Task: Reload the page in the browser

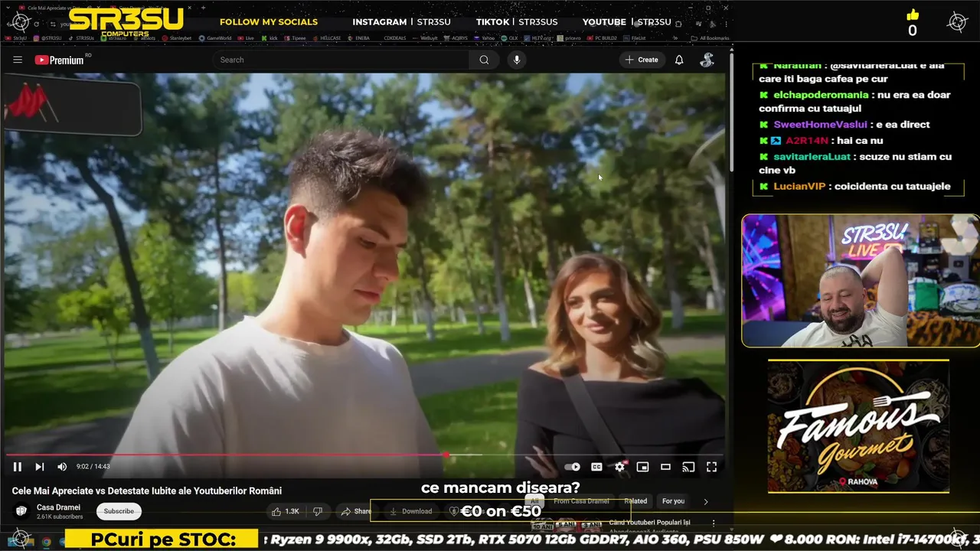Action: 35,24
